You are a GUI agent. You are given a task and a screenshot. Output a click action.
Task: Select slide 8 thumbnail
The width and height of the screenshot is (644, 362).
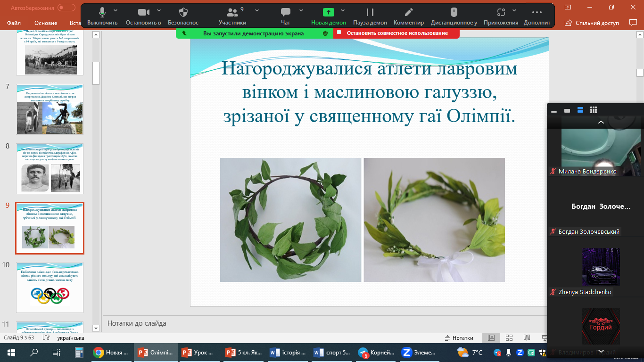(x=50, y=169)
